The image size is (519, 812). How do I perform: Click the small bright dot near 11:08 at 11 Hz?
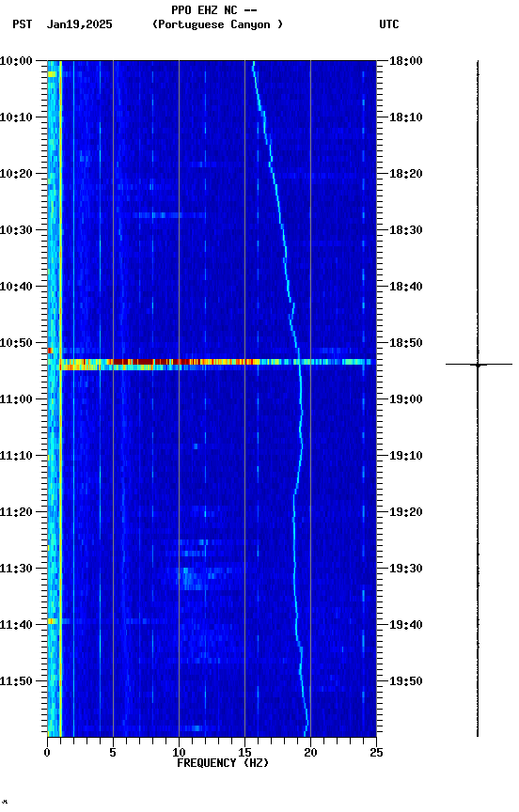pyautogui.click(x=196, y=445)
